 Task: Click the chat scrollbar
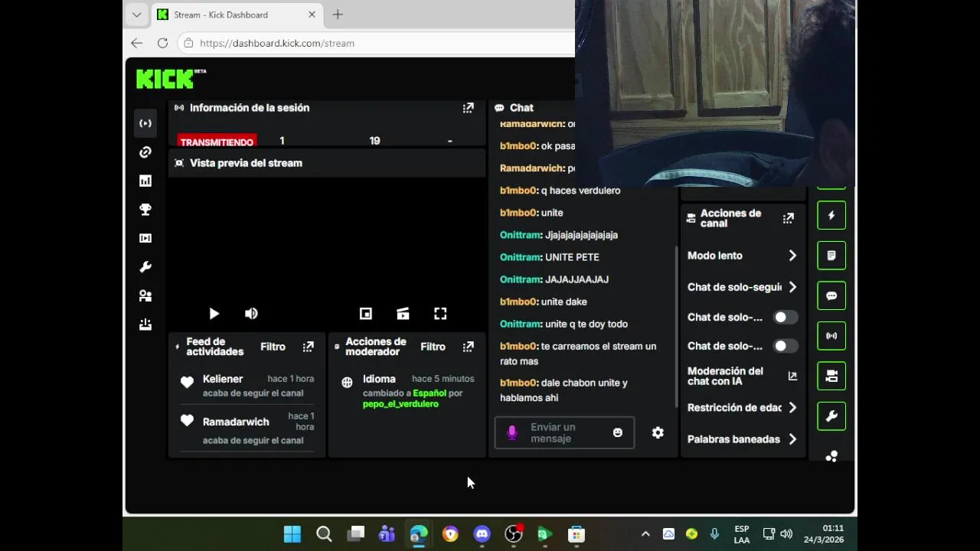(x=676, y=327)
